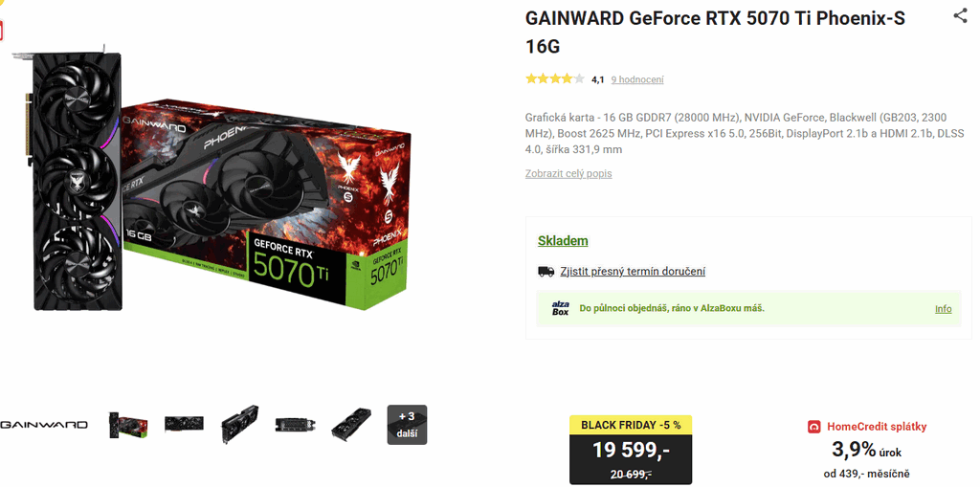Show more images with +3 další

point(407,425)
